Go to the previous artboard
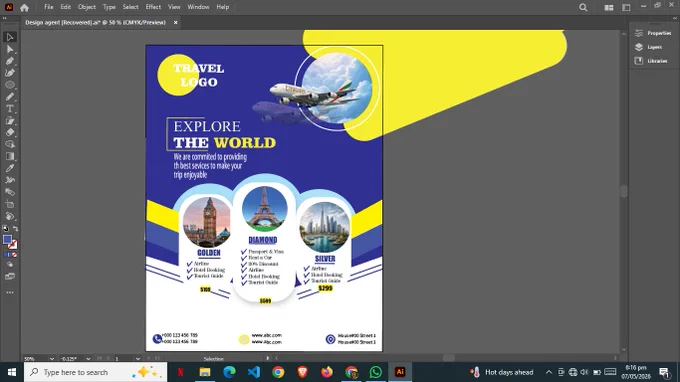This screenshot has width=680, height=382. [x=108, y=359]
